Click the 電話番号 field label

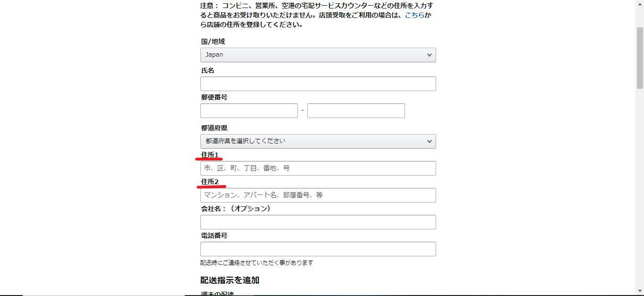point(214,236)
